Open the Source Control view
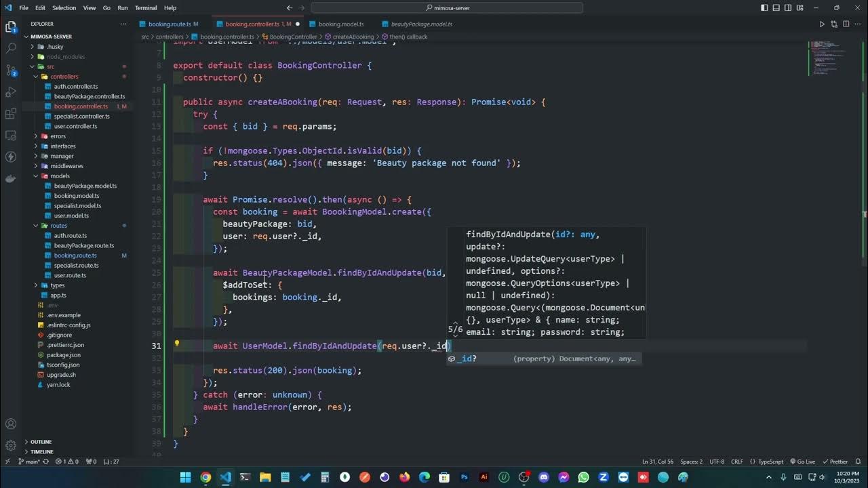This screenshot has height=488, width=868. tap(11, 70)
